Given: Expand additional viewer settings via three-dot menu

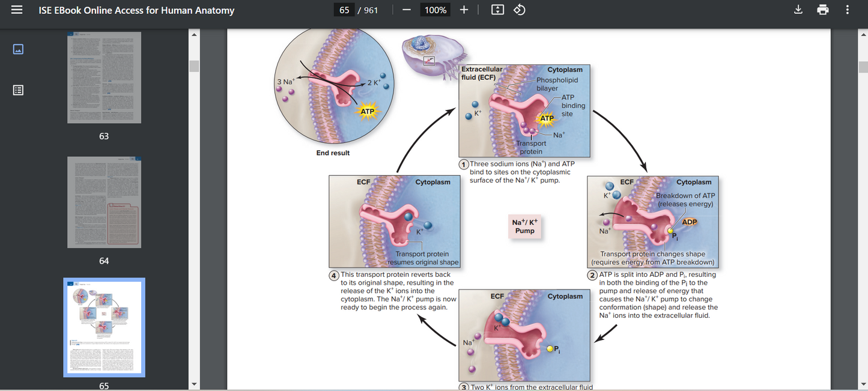Looking at the screenshot, I should [848, 10].
